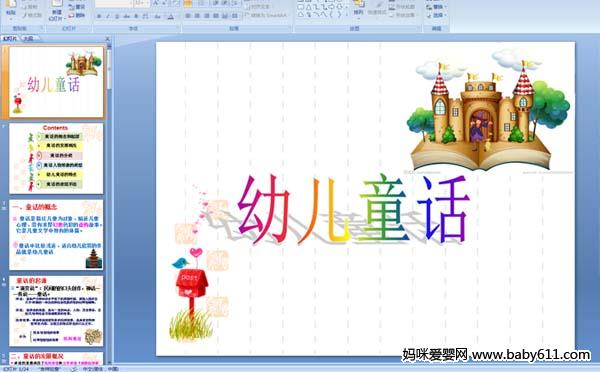
Task: Apply text shadow from font group
Action: click(136, 16)
